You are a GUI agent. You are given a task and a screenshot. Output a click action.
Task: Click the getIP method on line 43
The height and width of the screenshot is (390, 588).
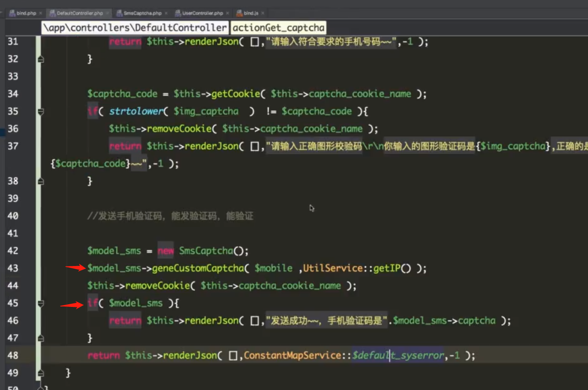pyautogui.click(x=387, y=268)
